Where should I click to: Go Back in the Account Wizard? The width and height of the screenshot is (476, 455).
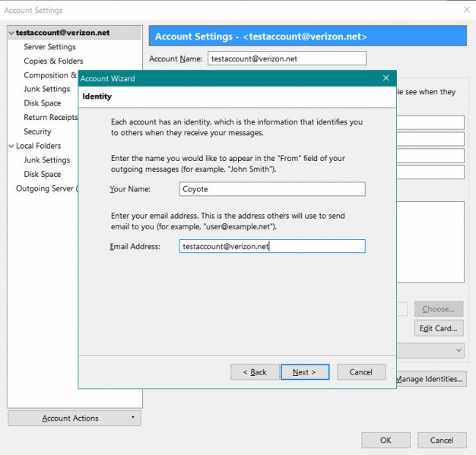pos(255,372)
